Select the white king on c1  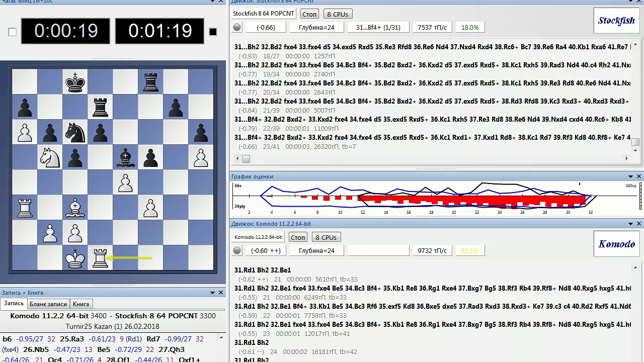pos(75,258)
